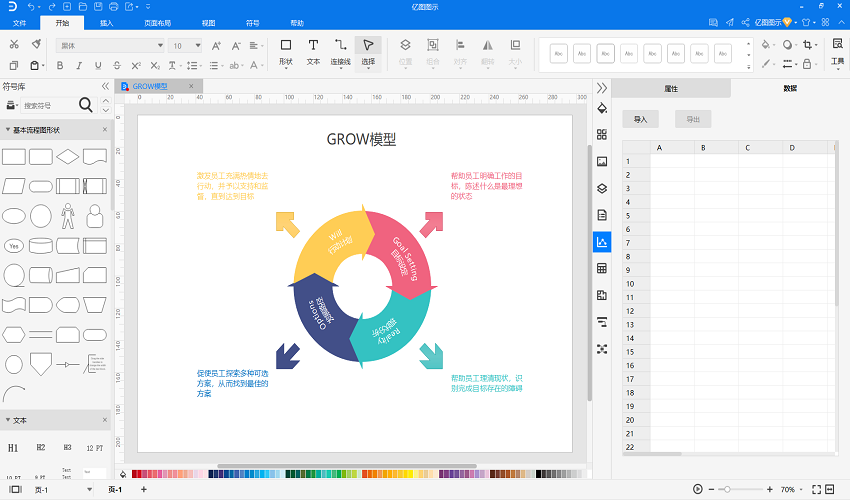
Task: Select column B header
Action: [716, 148]
